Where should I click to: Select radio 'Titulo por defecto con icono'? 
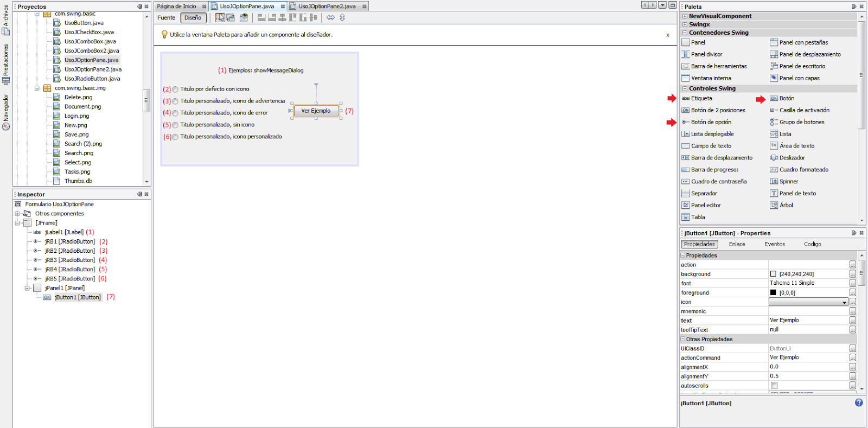(175, 90)
